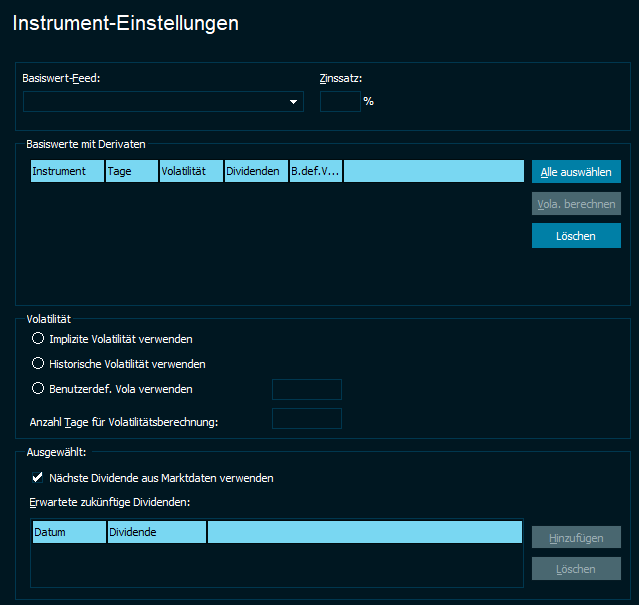This screenshot has height=605, width=639.
Task: Click the Zinssatz percentage input field
Action: coord(340,102)
